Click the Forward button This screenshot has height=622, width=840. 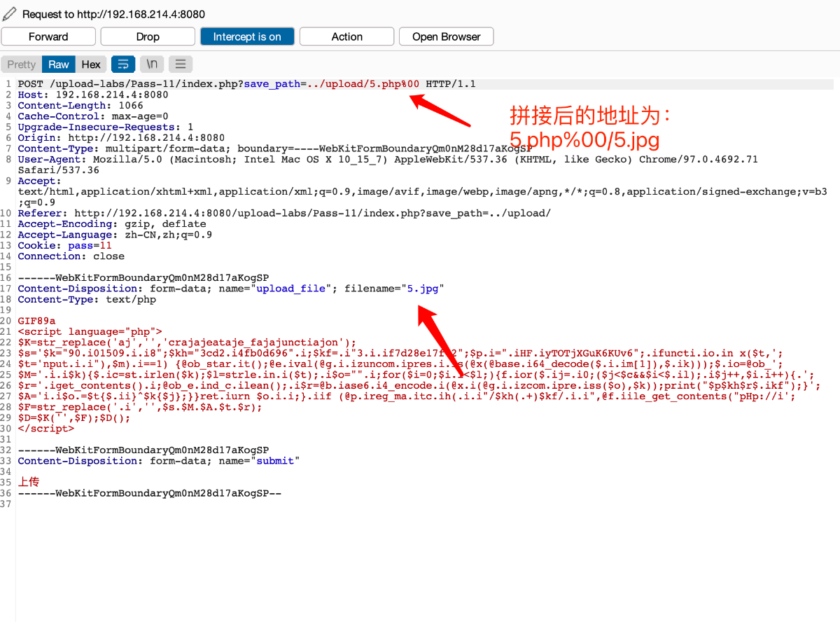[x=48, y=36]
